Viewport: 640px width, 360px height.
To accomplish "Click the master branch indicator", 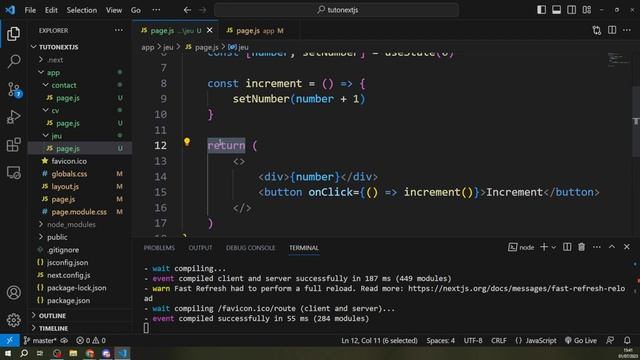I will coord(40,340).
